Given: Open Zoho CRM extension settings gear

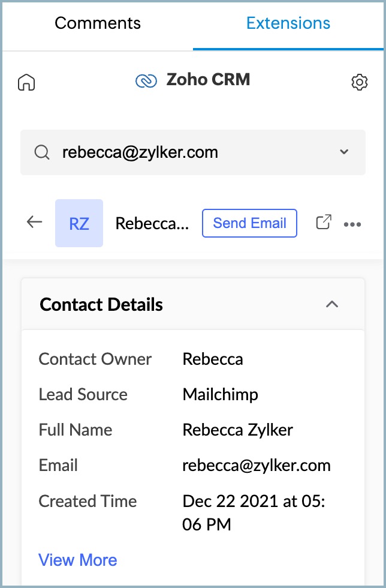Looking at the screenshot, I should tap(359, 82).
